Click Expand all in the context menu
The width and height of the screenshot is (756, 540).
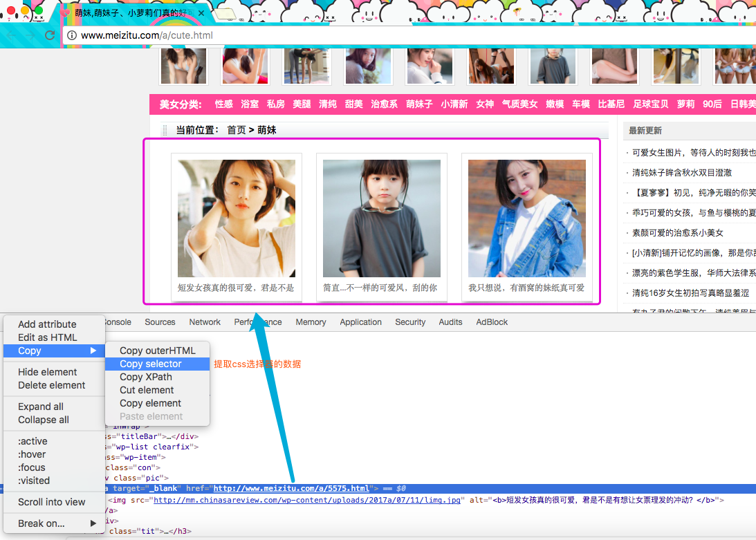tap(41, 407)
